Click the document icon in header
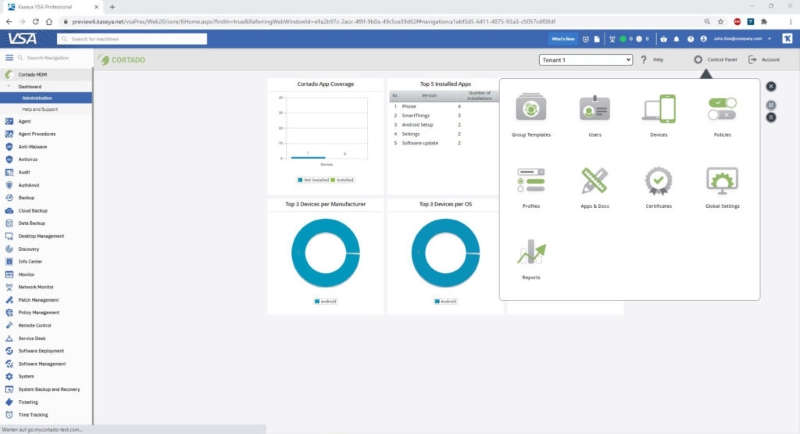 596,39
